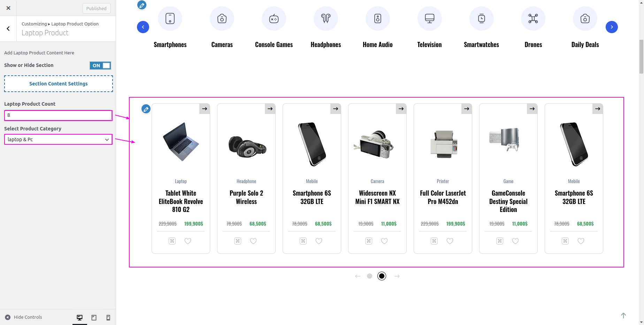Switch to mobile preview icon

coord(108,317)
